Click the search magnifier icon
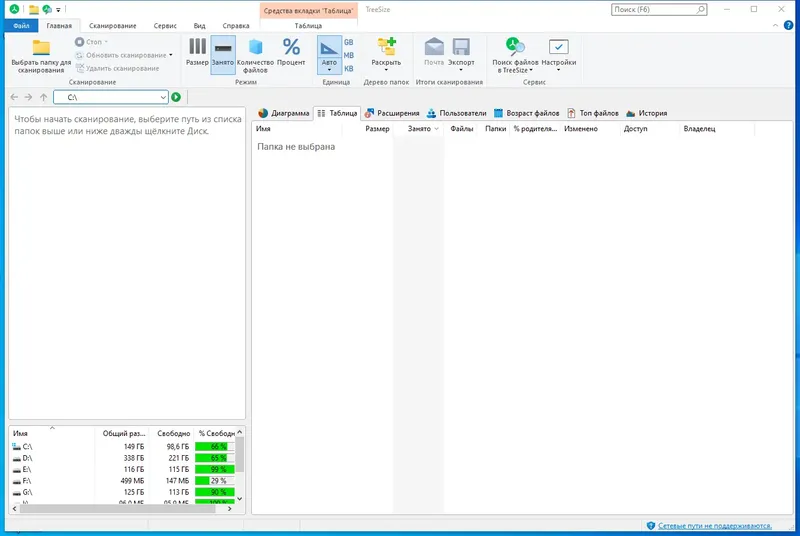This screenshot has height=536, width=800. click(701, 9)
